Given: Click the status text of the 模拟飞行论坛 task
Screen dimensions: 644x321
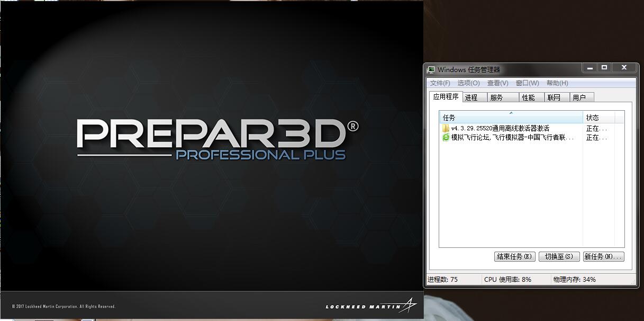Looking at the screenshot, I should 597,137.
